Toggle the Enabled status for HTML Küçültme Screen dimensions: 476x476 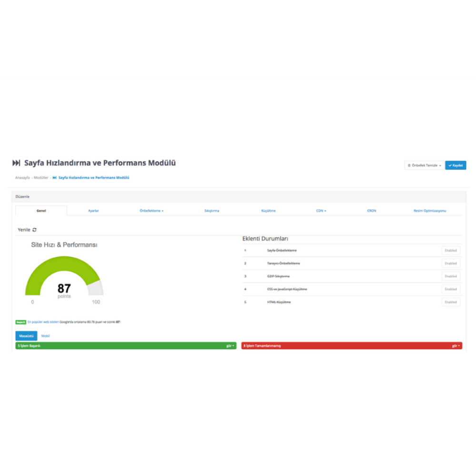(450, 302)
